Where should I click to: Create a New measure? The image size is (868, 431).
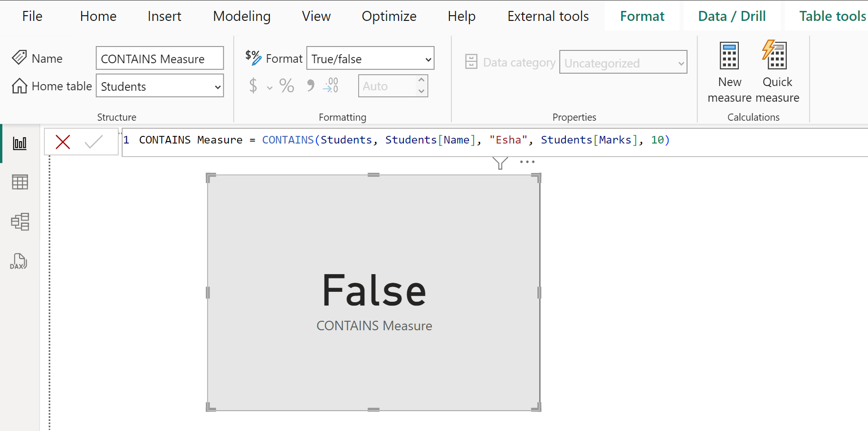pyautogui.click(x=729, y=71)
